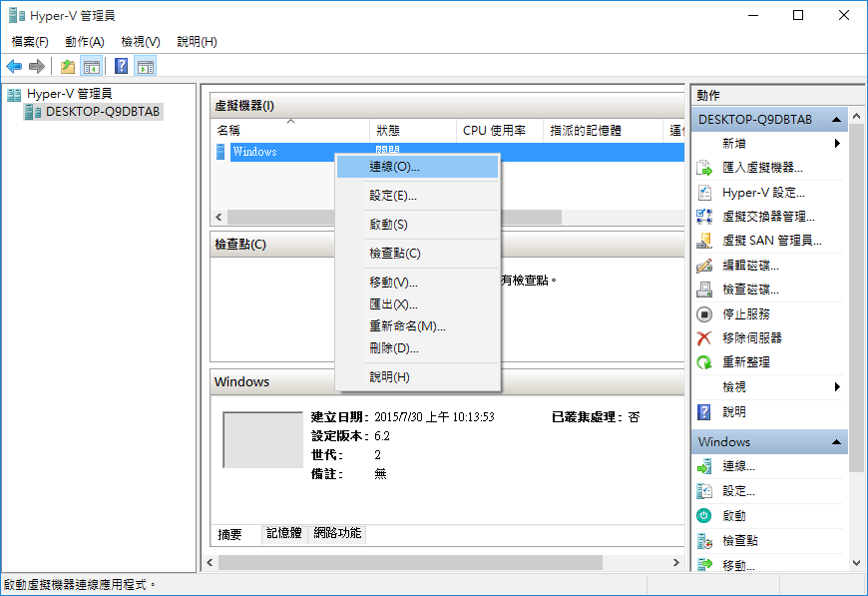Collapse the Windows actions section
The width and height of the screenshot is (868, 596).
point(836,442)
